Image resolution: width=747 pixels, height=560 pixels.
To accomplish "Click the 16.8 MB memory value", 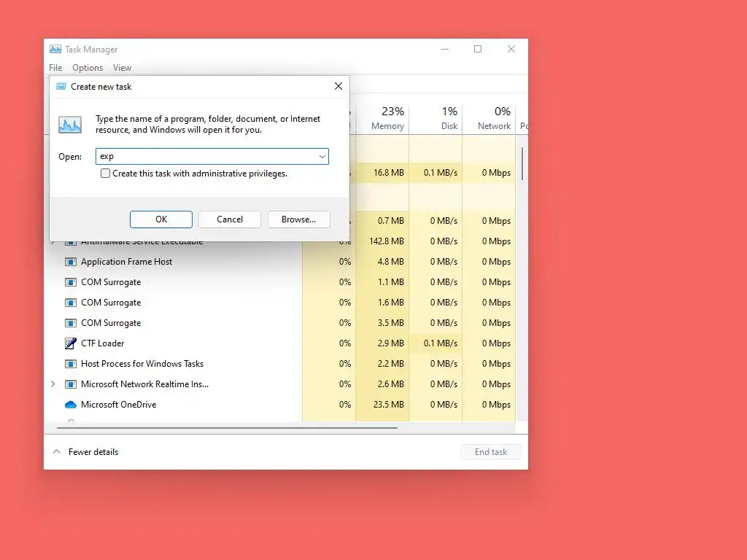I will pyautogui.click(x=388, y=173).
